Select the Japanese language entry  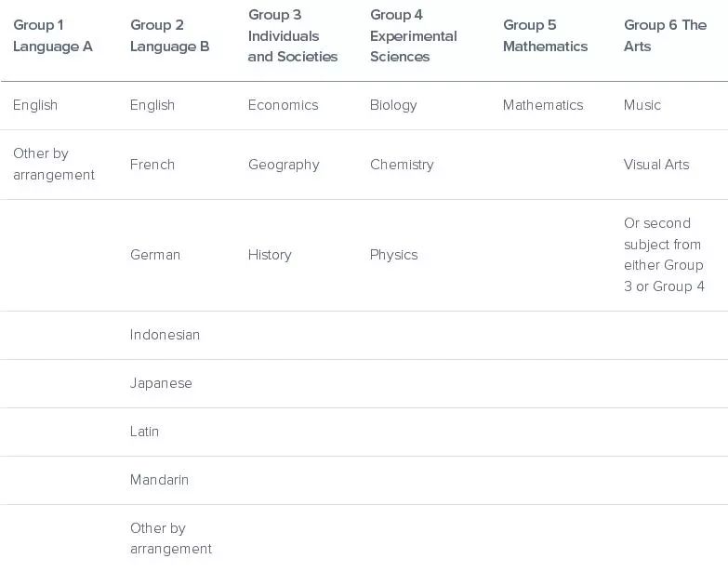coord(161,383)
